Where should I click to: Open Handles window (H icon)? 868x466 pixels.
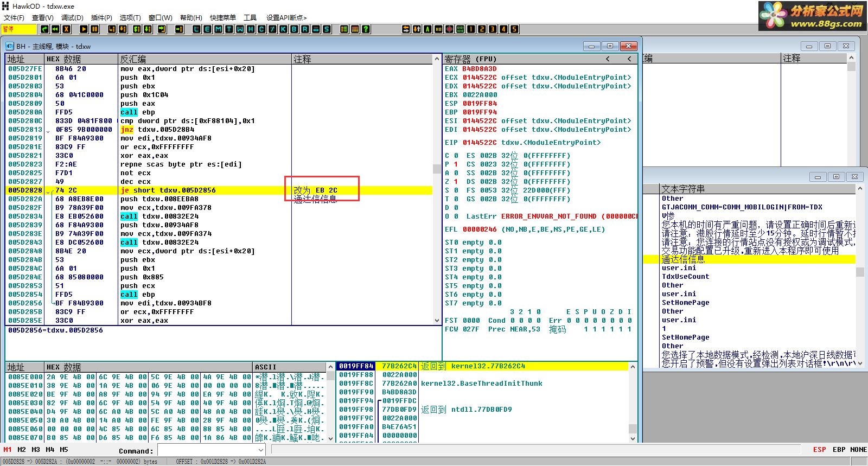click(x=251, y=29)
